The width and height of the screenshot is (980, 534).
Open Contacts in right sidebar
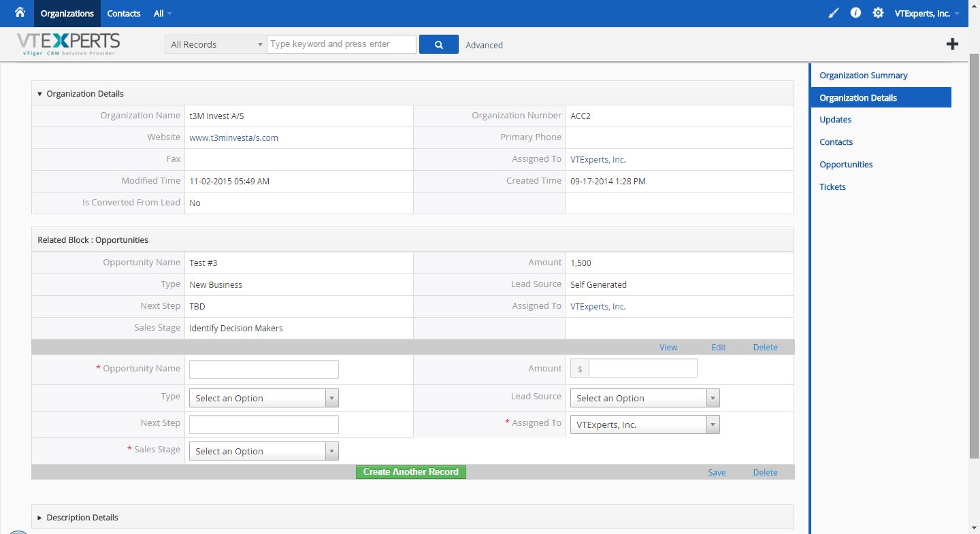(836, 142)
